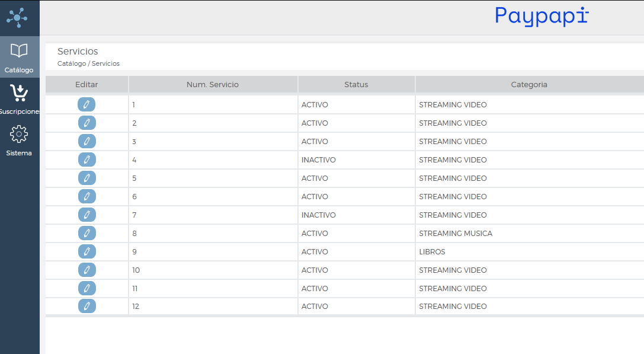The width and height of the screenshot is (644, 354).
Task: Edit service number 1 with pencil icon
Action: [86, 105]
